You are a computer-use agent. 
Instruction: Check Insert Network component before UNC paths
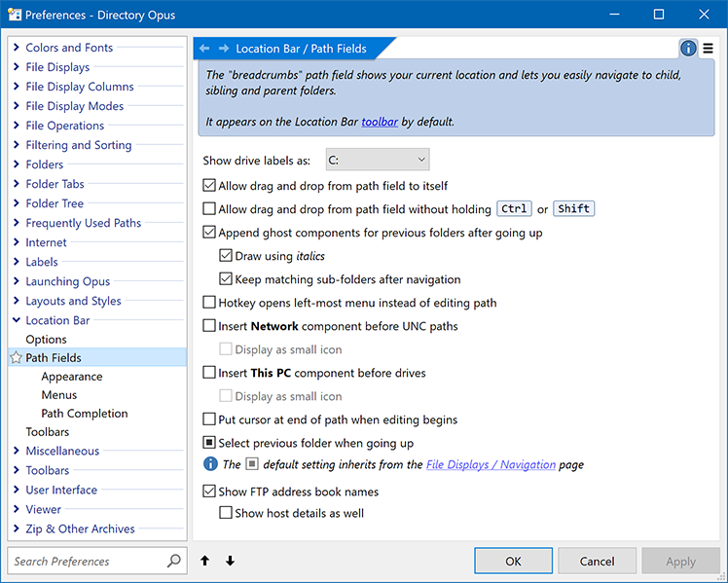[x=209, y=326]
